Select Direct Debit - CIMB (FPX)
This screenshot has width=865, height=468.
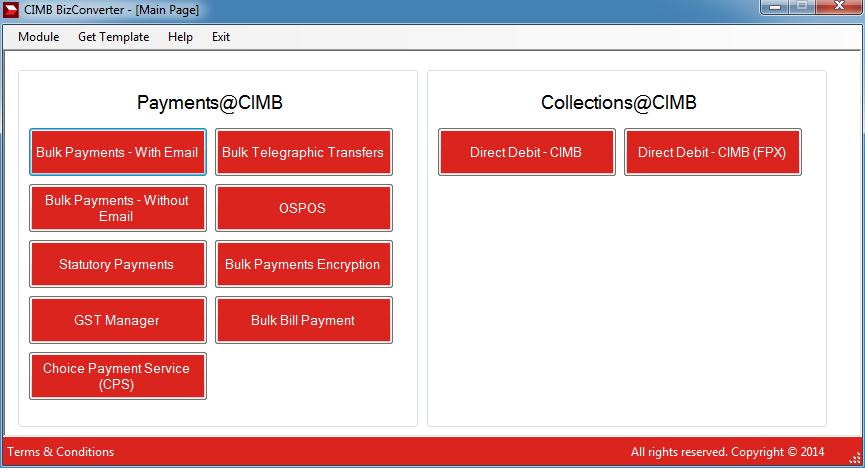(x=712, y=152)
